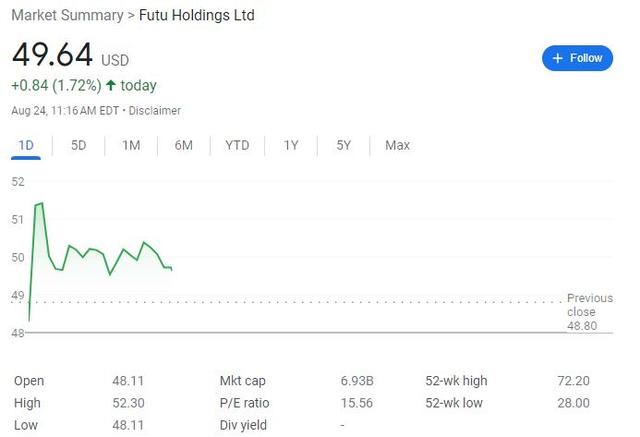The image size is (640, 437).
Task: Click the 49.64 current price
Action: [x=52, y=55]
